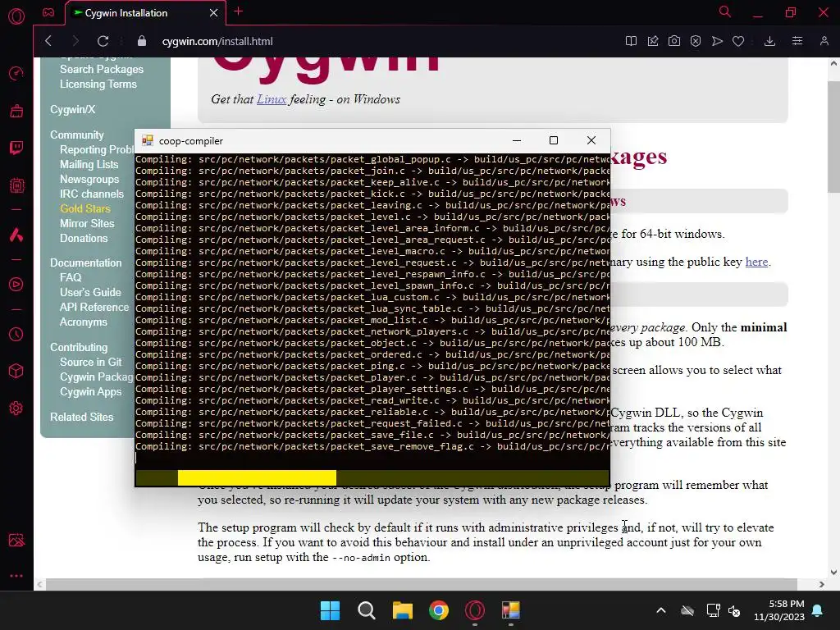The width and height of the screenshot is (840, 630).
Task: Click the address bar URL
Action: [217, 41]
